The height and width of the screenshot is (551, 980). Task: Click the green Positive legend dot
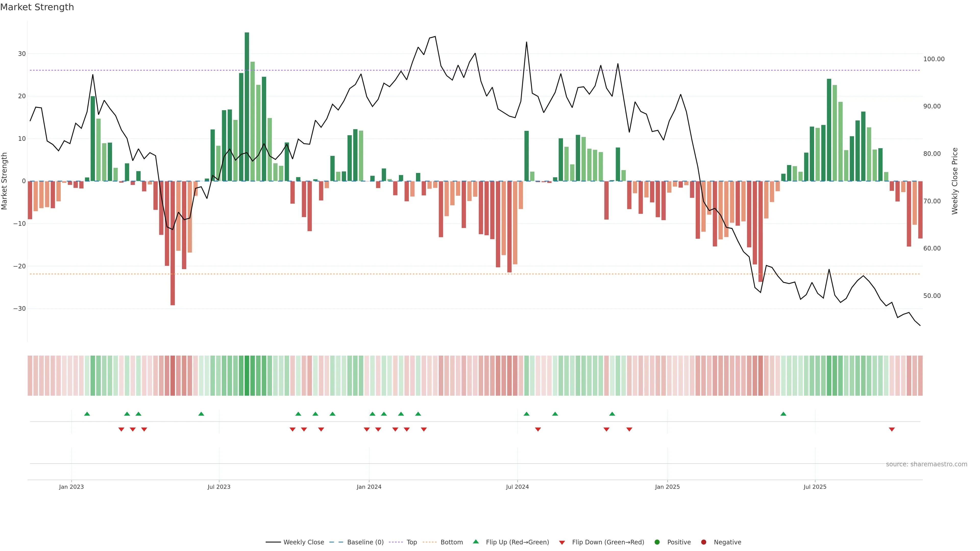[x=657, y=542]
